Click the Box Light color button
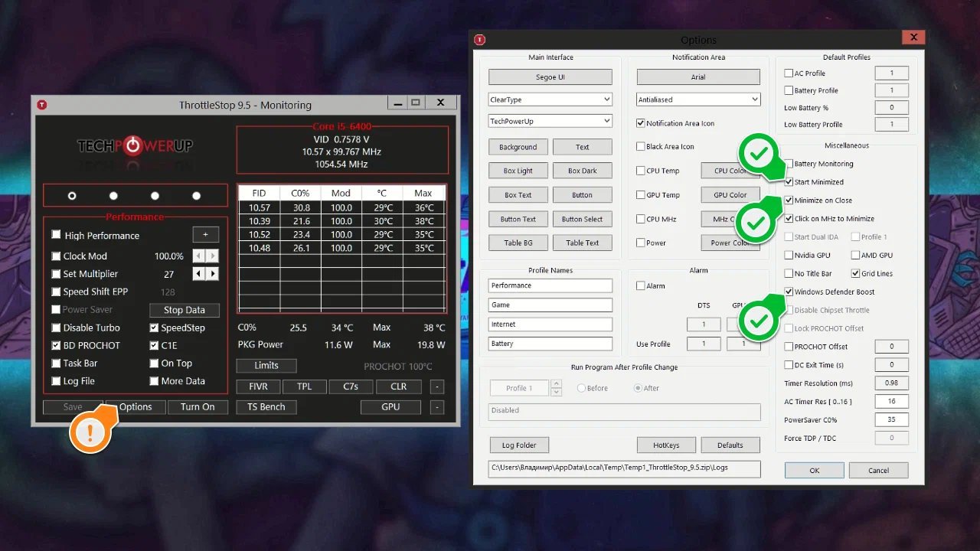980x551 pixels. pyautogui.click(x=518, y=171)
